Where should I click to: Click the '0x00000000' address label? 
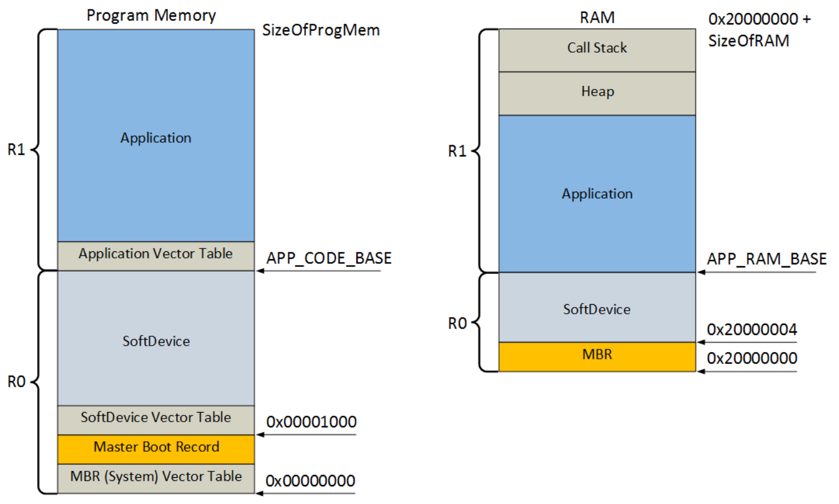pyautogui.click(x=310, y=481)
